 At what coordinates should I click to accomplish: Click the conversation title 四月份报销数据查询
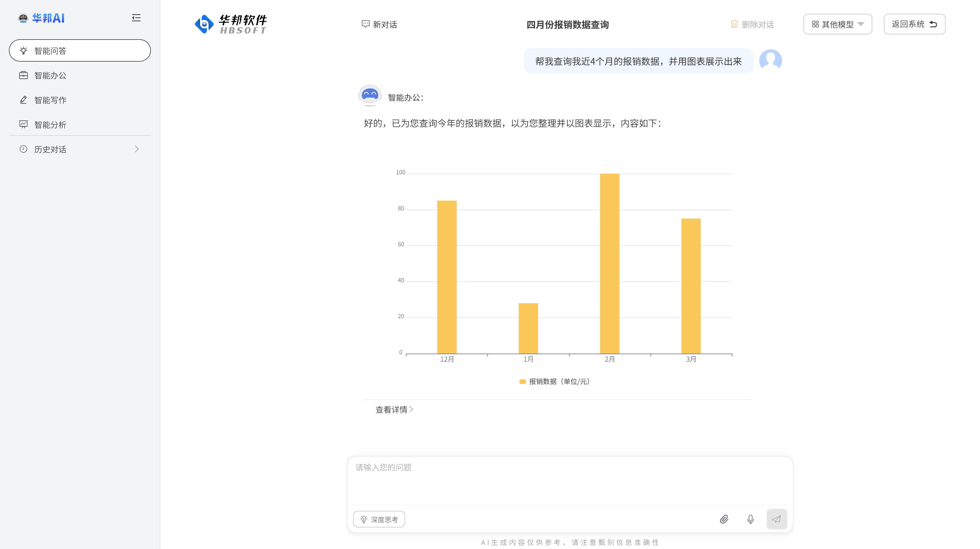tap(568, 25)
